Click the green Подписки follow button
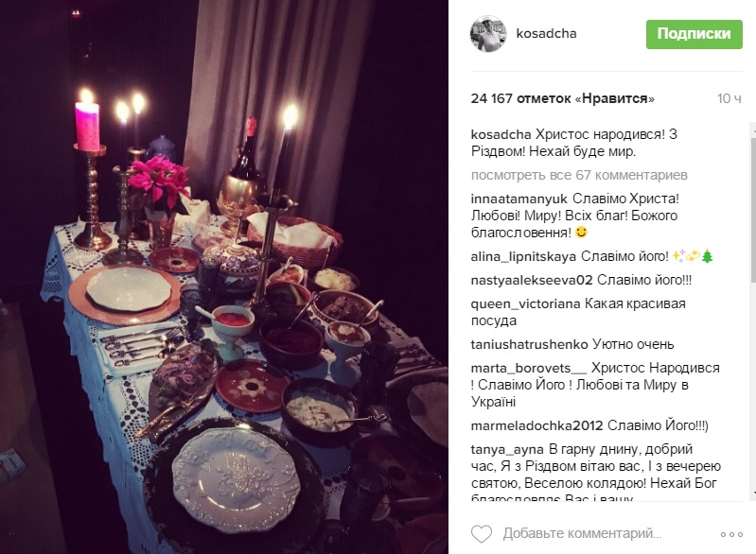756x554 pixels. (694, 34)
